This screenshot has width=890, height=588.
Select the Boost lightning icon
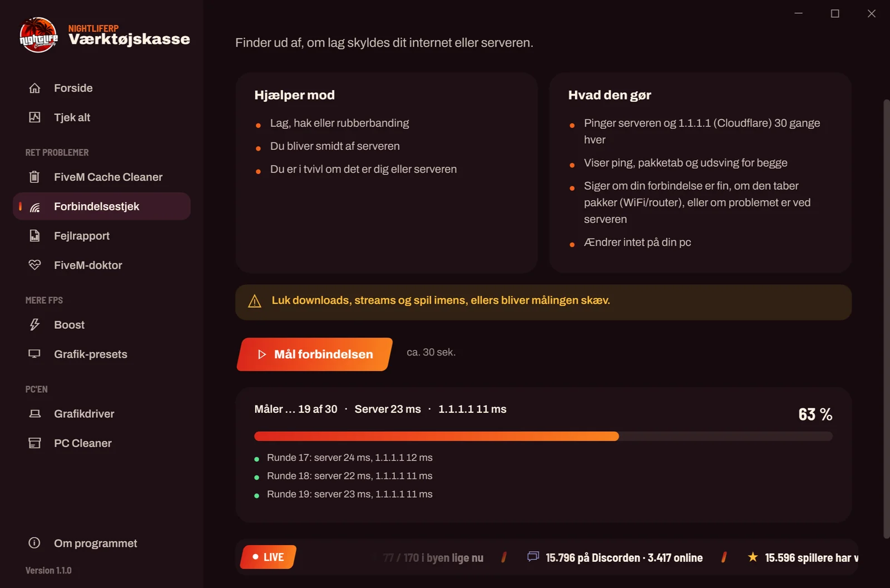coord(34,325)
